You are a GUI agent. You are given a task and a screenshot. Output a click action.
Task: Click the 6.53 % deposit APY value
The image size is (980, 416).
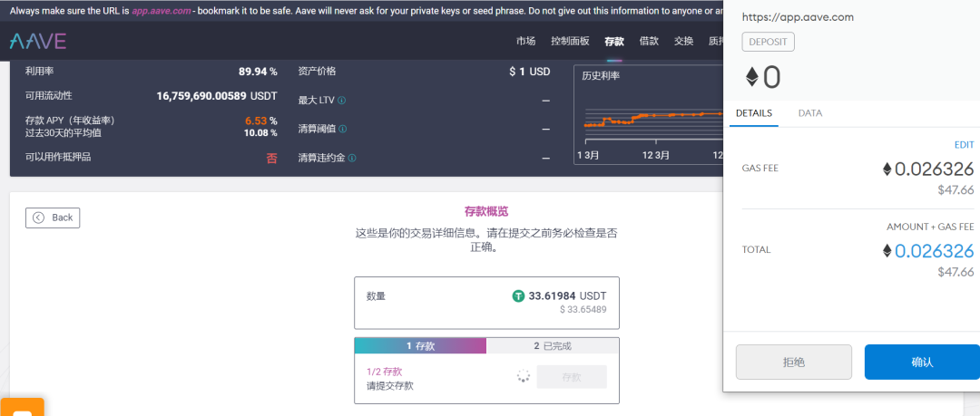(261, 121)
